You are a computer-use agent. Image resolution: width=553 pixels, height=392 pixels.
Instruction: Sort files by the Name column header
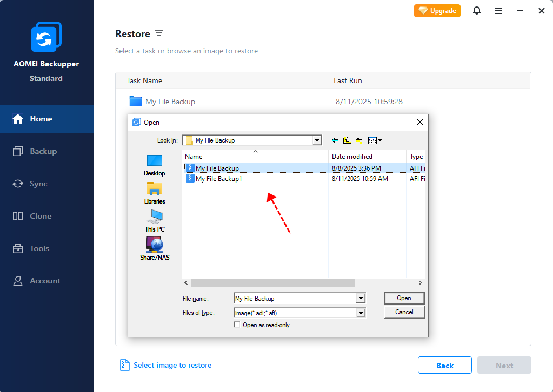click(255, 157)
